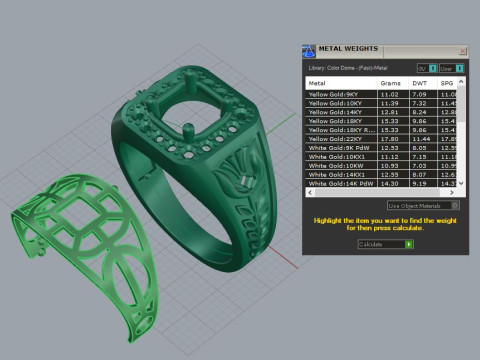Click the table's scroll down arrow

(x=461, y=183)
